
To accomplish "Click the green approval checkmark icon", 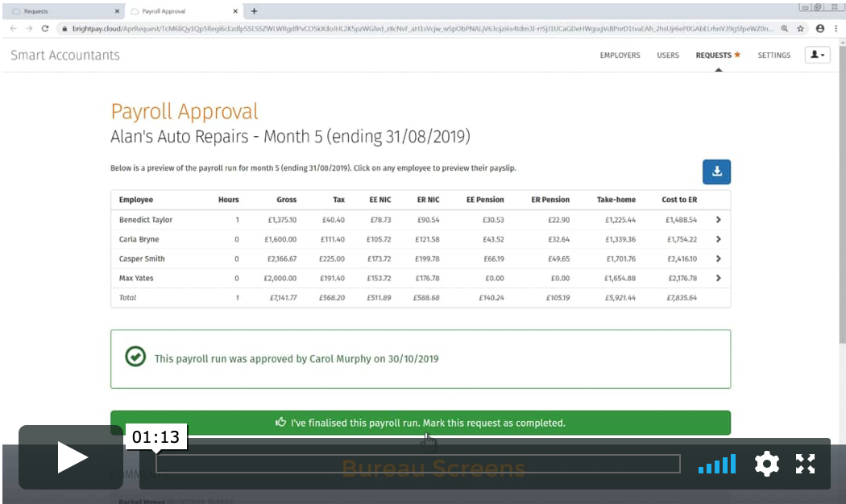I will pyautogui.click(x=135, y=357).
